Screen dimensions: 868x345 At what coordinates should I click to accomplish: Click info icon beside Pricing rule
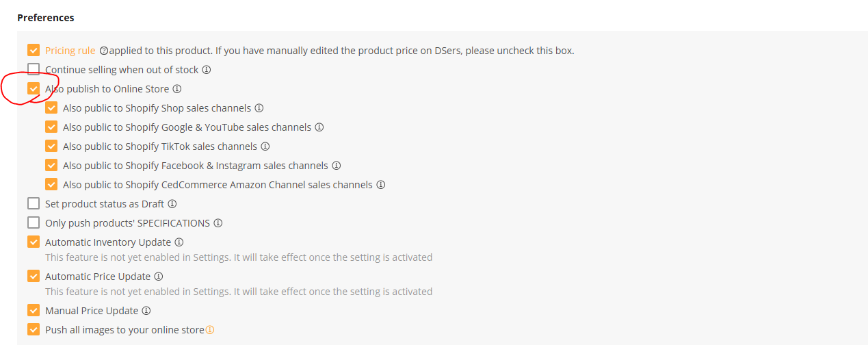(104, 51)
